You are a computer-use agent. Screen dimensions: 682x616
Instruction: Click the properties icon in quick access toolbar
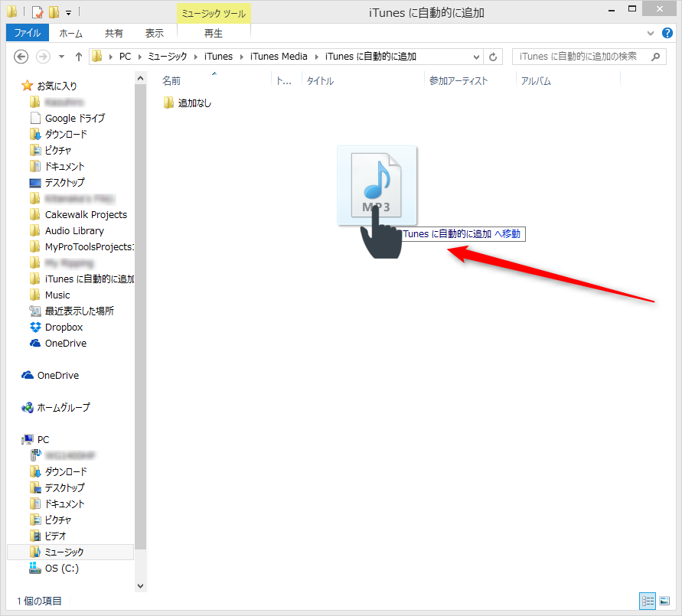tap(38, 11)
